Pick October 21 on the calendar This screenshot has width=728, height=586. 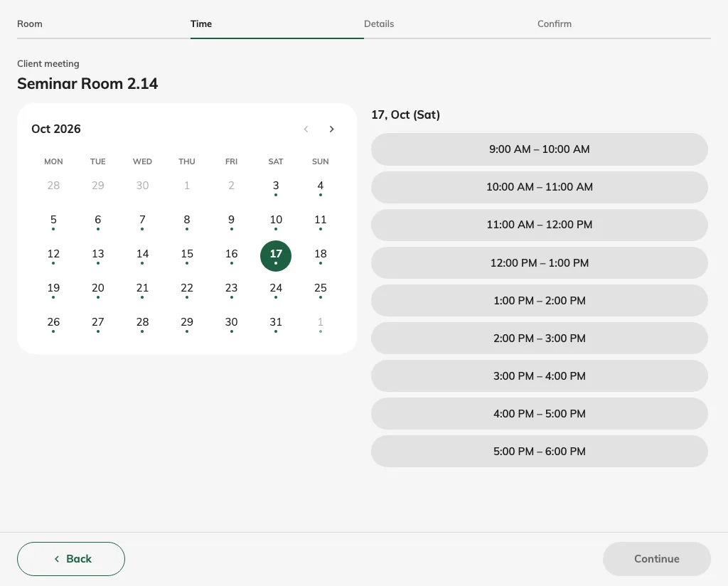pos(142,290)
